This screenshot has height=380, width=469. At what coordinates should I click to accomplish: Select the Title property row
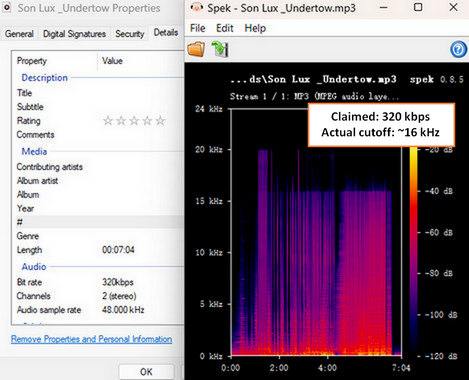click(98, 93)
